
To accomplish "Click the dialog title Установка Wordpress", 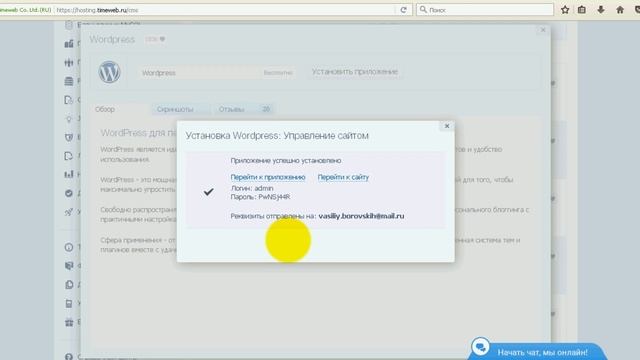I will tap(277, 136).
